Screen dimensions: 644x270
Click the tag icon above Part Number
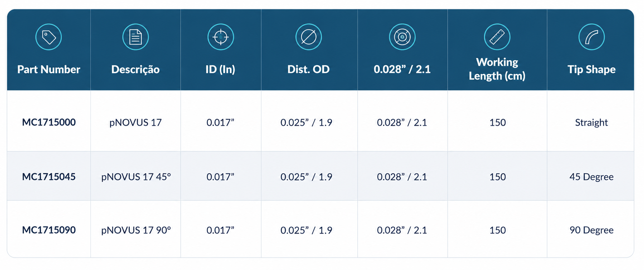(49, 37)
